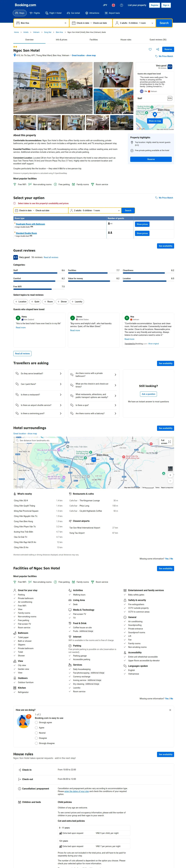The height and width of the screenshot is (868, 186).
Task: Click the Quiet review topic chip
Action: pyautogui.click(x=35, y=302)
